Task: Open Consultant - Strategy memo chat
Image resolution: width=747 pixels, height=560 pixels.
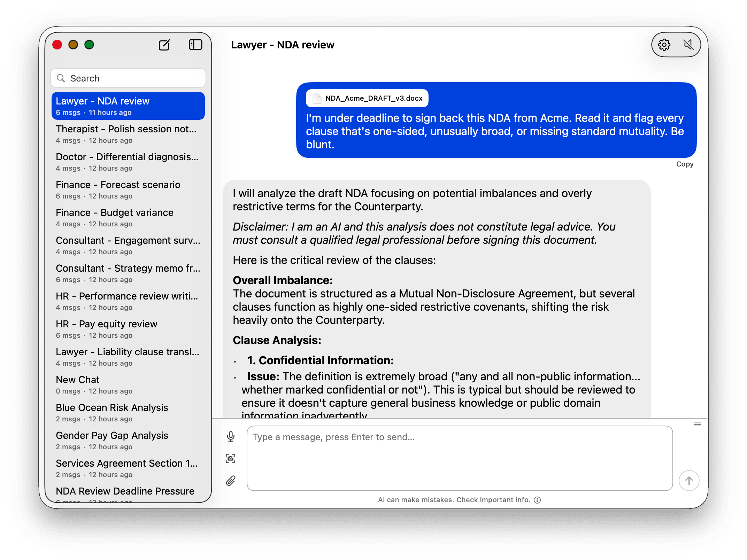Action: tap(128, 273)
